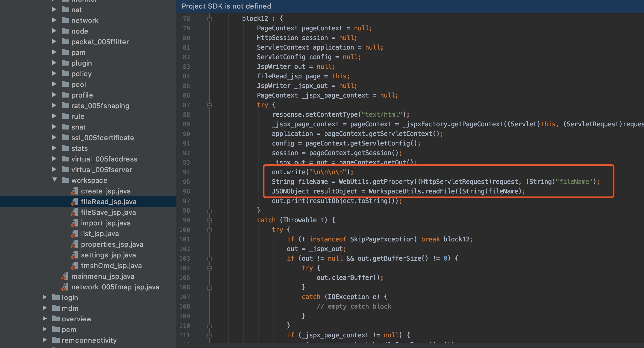Click the network_005fmap_jsp.java file icon
The height and width of the screenshot is (348, 644).
[x=65, y=287]
